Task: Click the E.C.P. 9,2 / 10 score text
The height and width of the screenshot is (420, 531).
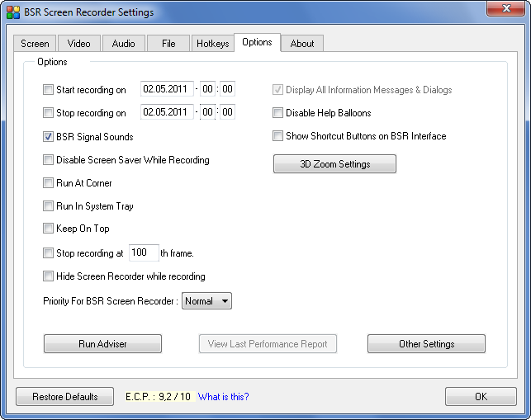Action: 159,397
